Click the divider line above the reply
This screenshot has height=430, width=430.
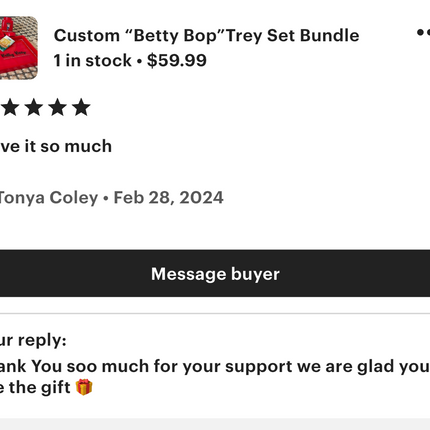(215, 314)
